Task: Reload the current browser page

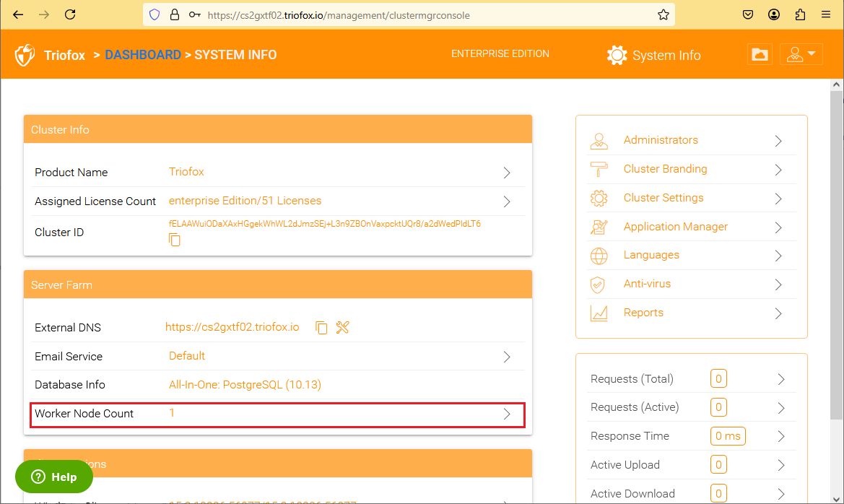Action: [70, 14]
